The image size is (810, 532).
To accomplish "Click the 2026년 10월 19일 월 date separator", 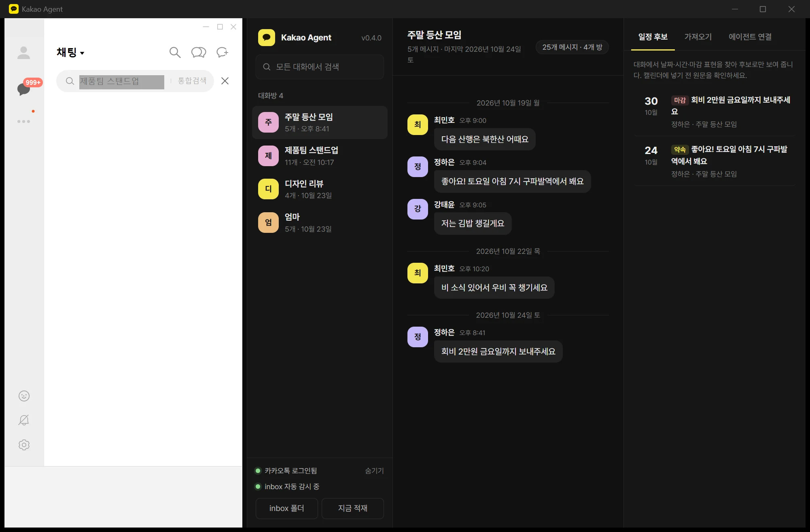I will click(508, 103).
